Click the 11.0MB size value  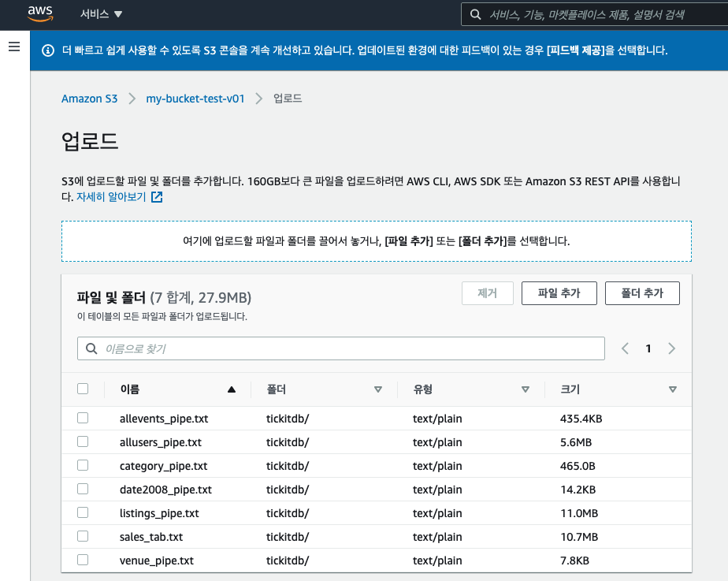point(579,514)
